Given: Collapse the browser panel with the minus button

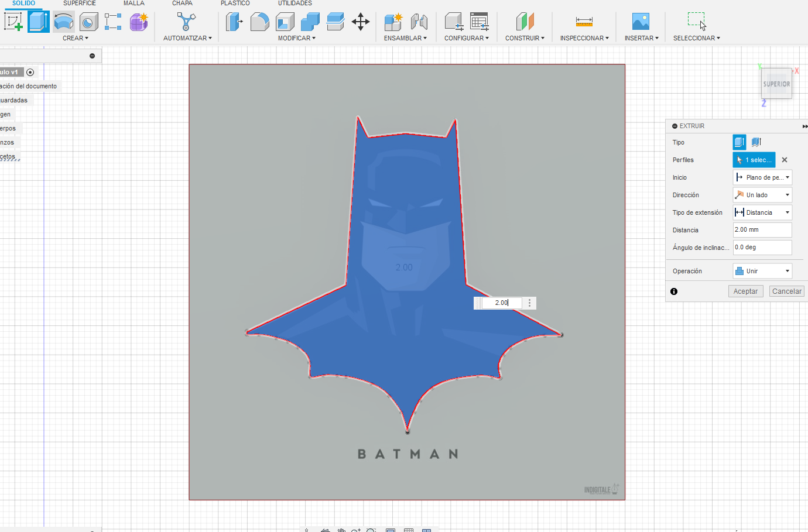Looking at the screenshot, I should (x=92, y=56).
